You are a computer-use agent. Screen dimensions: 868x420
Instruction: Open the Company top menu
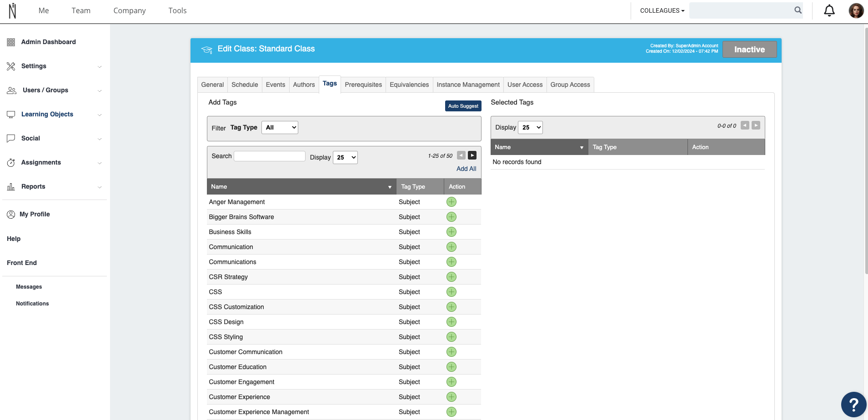pyautogui.click(x=130, y=10)
